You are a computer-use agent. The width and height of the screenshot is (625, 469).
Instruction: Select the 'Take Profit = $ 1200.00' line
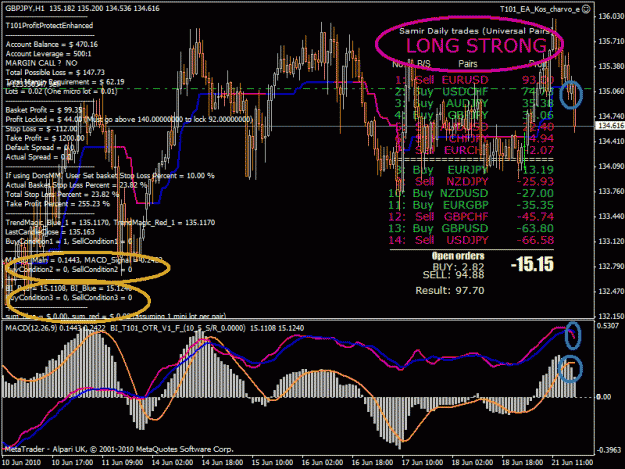pos(45,138)
